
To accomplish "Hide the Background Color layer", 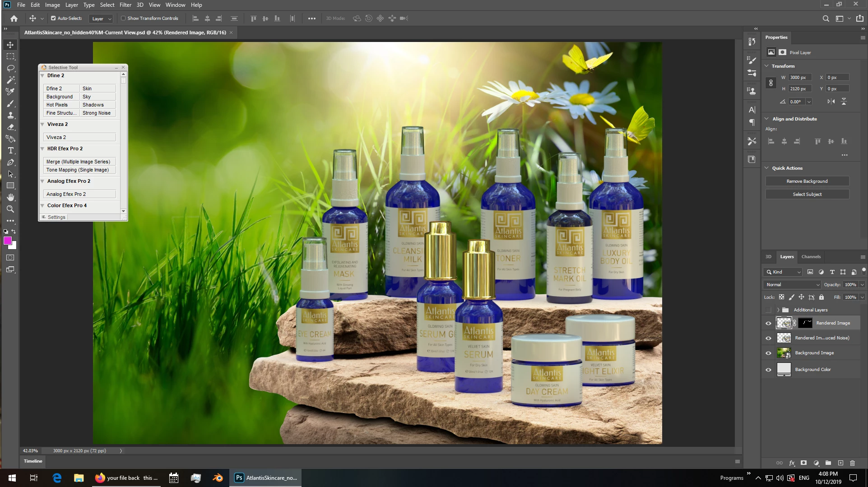I will point(768,370).
